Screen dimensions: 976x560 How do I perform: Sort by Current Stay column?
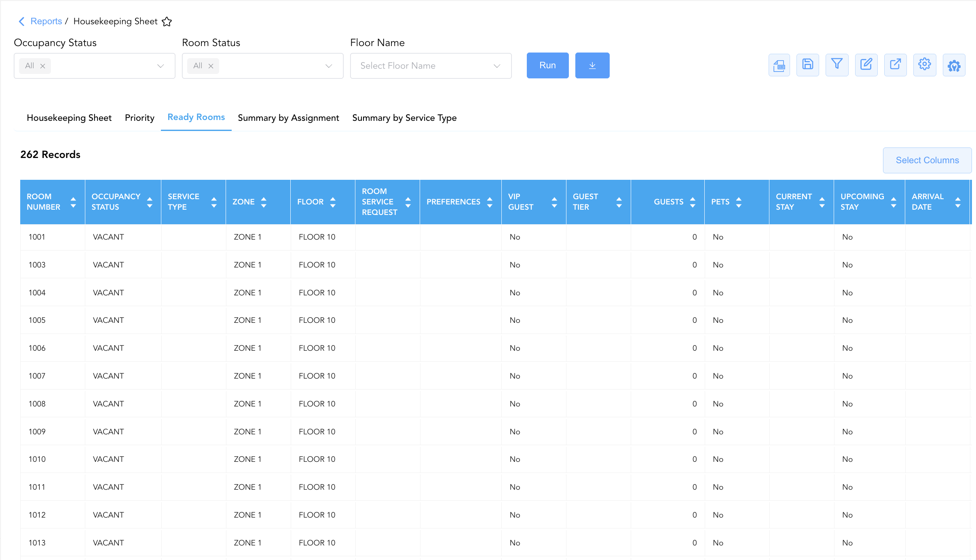pyautogui.click(x=822, y=202)
